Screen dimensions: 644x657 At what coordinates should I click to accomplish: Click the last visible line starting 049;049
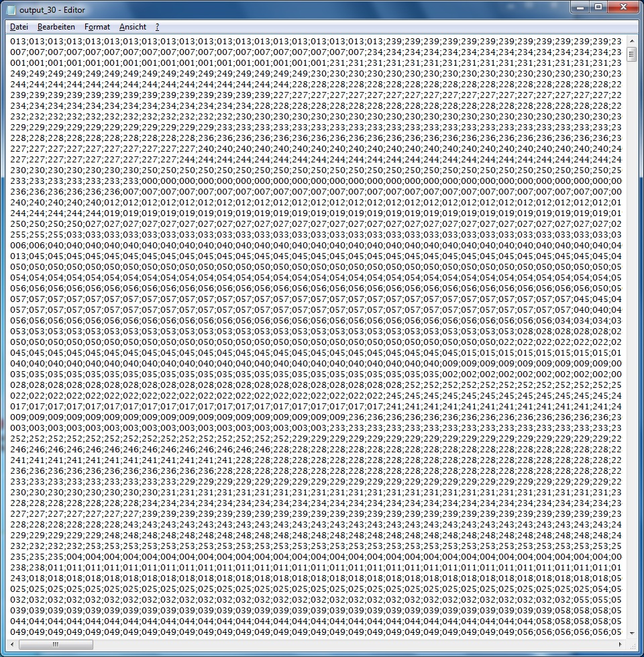click(316, 632)
